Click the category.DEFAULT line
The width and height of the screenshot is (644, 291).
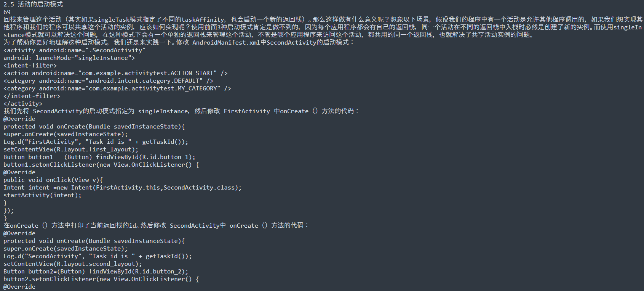click(109, 80)
